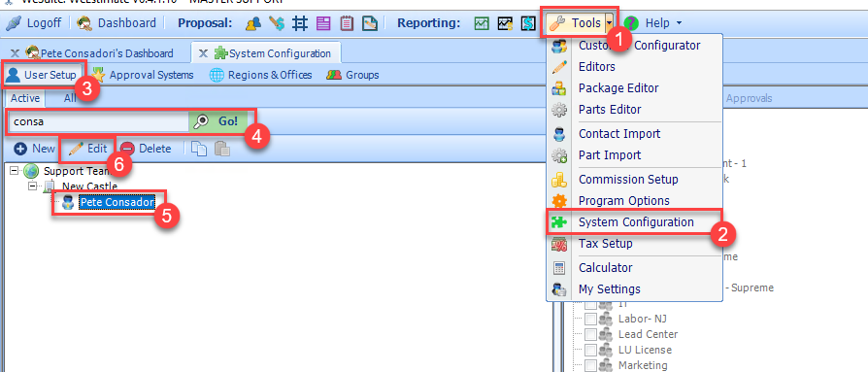This screenshot has width=868, height=372.
Task: Check the Marketing group checkbox
Action: coord(590,365)
